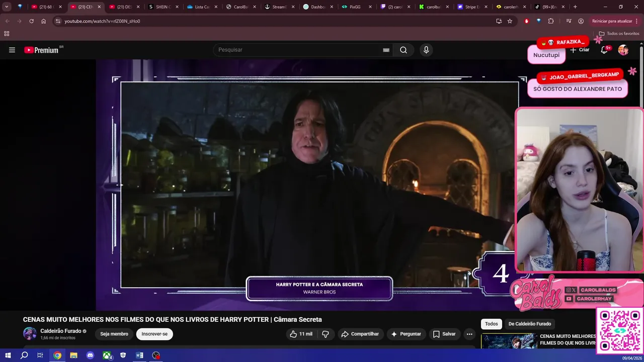Image resolution: width=644 pixels, height=362 pixels.
Task: Open the on-screen keyboard icon in search
Action: [386, 50]
